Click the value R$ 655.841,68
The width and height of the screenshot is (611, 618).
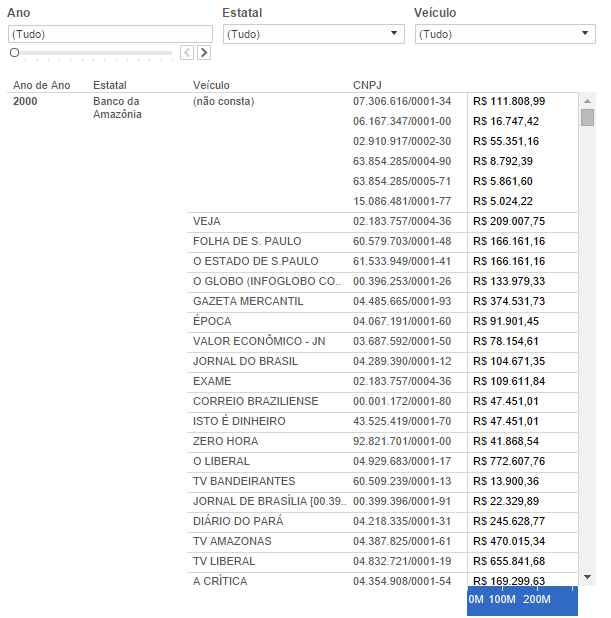[509, 561]
